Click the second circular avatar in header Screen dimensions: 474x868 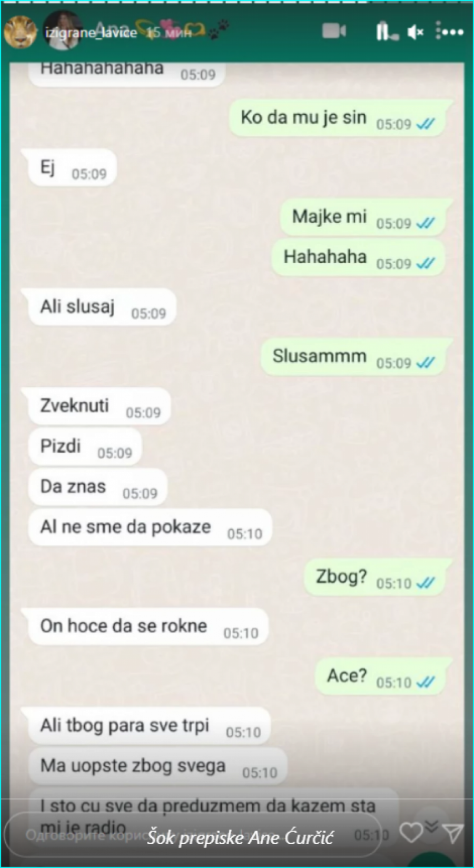click(x=63, y=30)
